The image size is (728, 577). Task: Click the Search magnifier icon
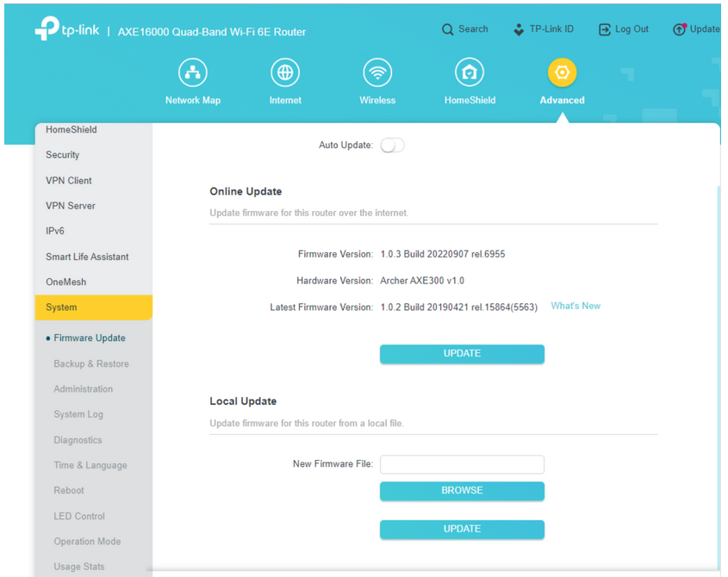pyautogui.click(x=447, y=29)
